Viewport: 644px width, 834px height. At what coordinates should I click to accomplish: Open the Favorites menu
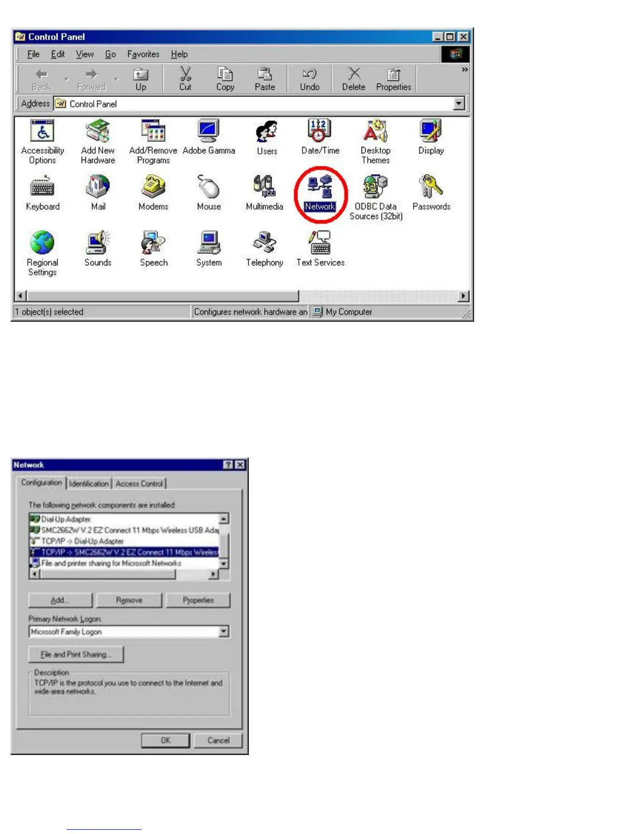[143, 54]
